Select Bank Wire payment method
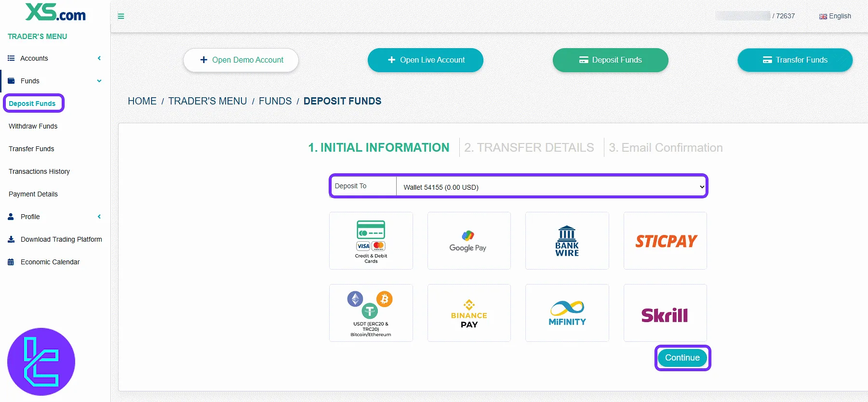 [x=567, y=241]
